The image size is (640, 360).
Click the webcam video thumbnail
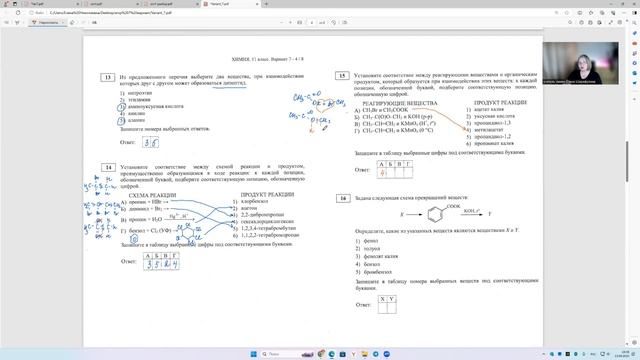pyautogui.click(x=580, y=63)
